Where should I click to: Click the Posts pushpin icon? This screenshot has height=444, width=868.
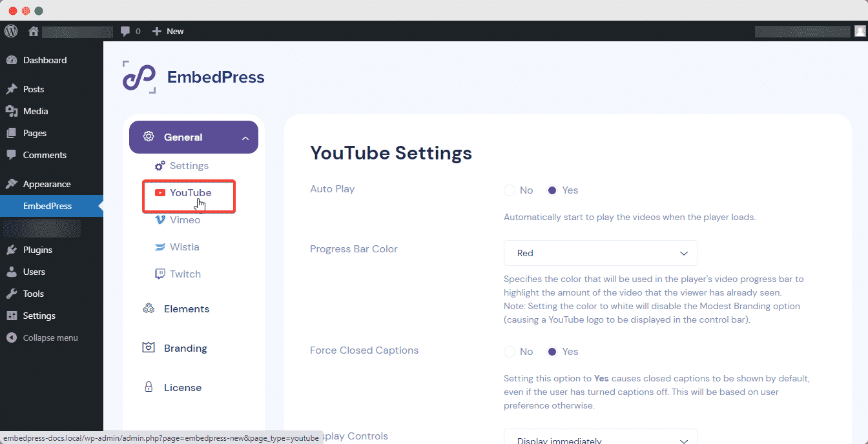(12, 89)
